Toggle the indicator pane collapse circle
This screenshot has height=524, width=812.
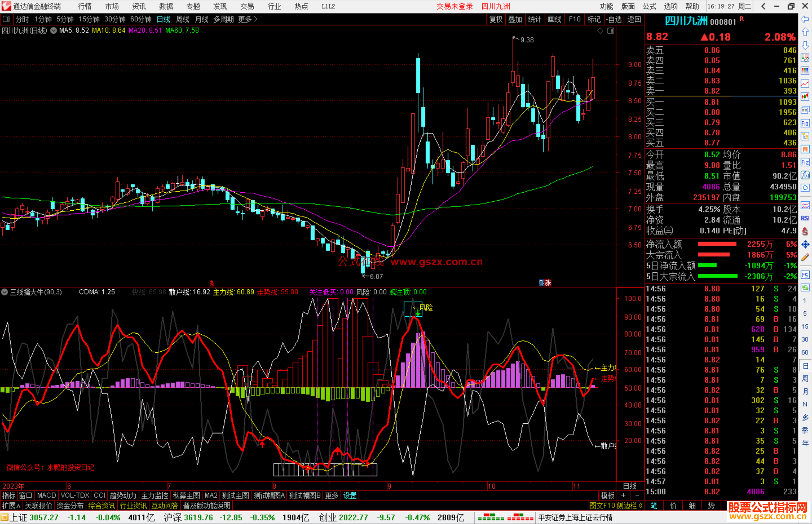[5, 292]
